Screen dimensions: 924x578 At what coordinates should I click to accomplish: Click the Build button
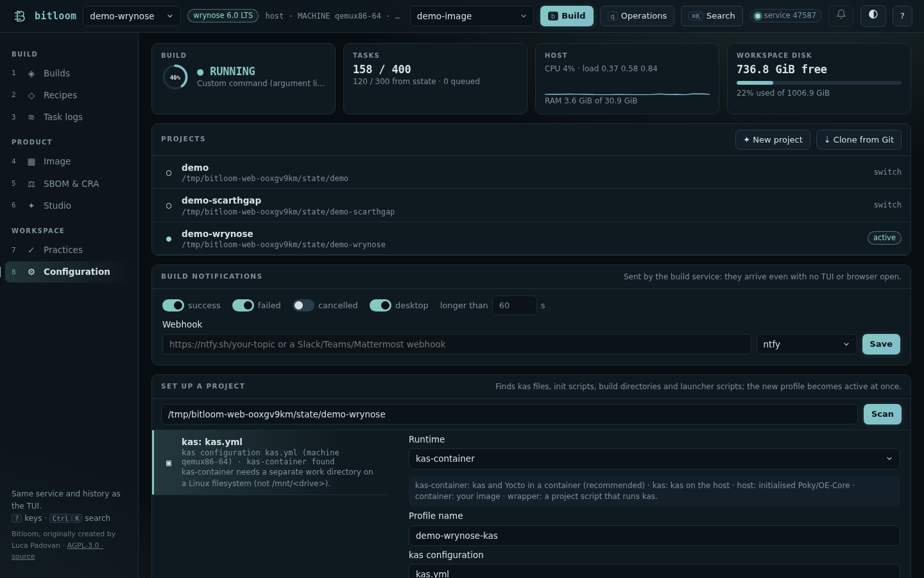(x=567, y=16)
